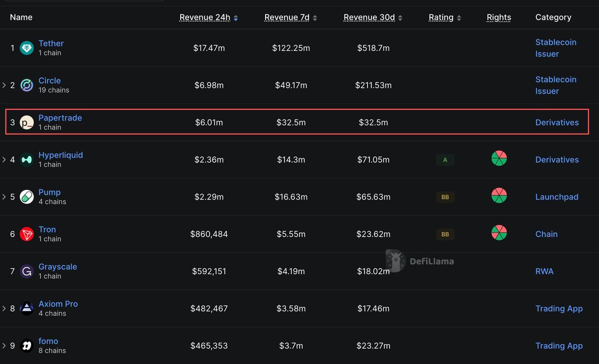
Task: Click Grayscale's $4.19m 7d revenue
Action: pos(291,271)
